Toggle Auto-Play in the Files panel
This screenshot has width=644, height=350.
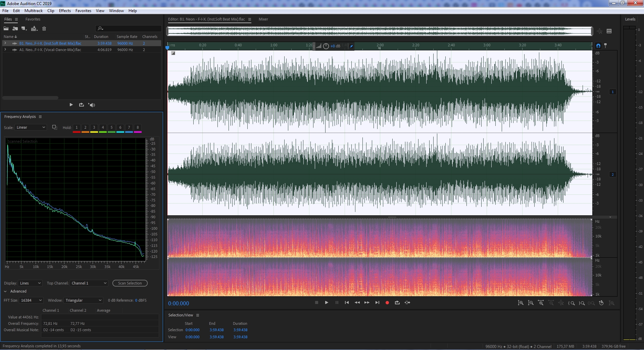point(92,105)
